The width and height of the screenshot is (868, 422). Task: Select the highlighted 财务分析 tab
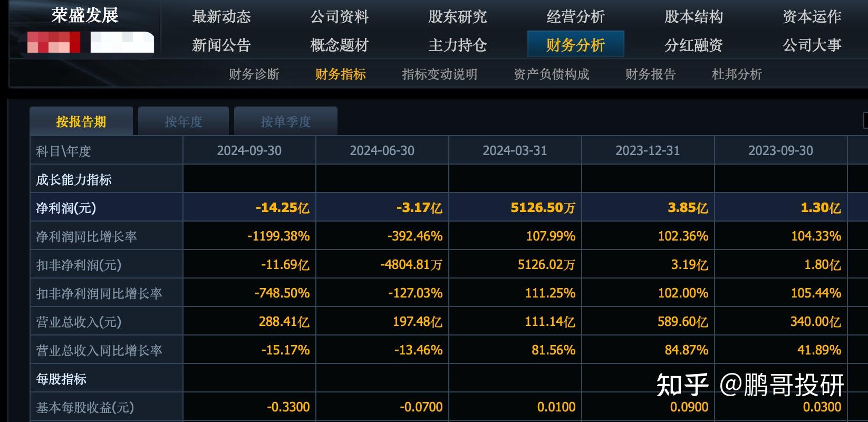(x=575, y=44)
